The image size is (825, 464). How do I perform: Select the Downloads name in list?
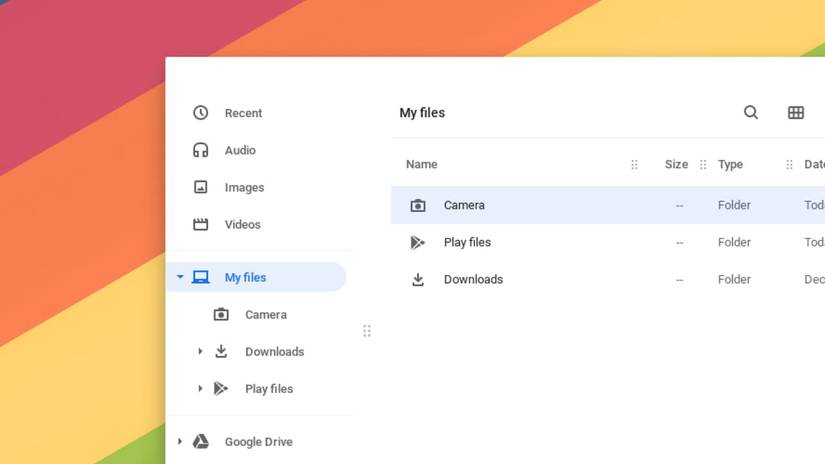click(473, 279)
